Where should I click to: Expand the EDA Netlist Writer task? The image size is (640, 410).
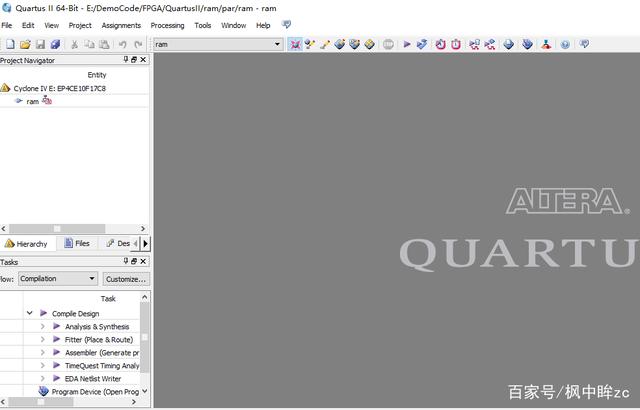[x=42, y=379]
